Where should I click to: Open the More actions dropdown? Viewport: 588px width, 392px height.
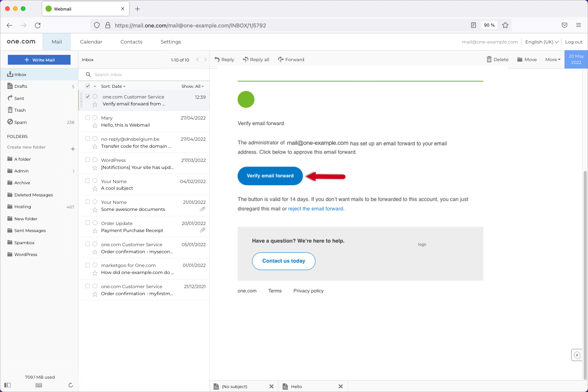pos(553,60)
